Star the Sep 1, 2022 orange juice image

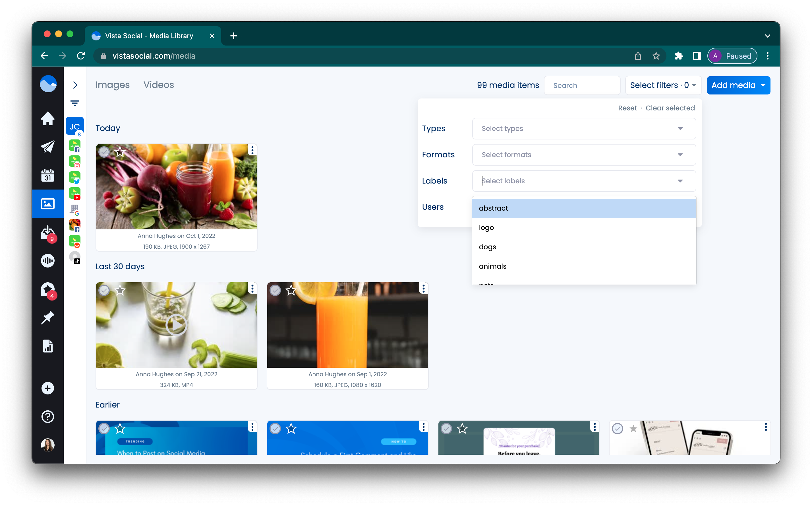[x=291, y=290]
